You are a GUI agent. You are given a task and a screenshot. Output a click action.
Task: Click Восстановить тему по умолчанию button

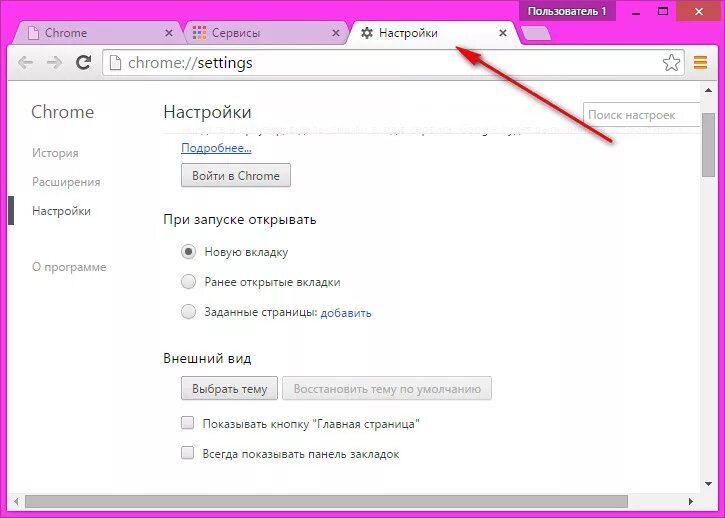pos(387,388)
